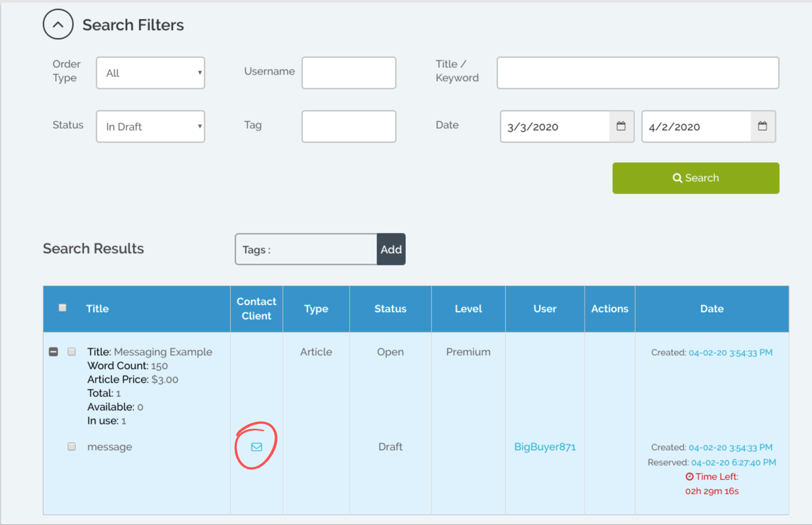Collapse the Messaging Example order row

[x=53, y=351]
